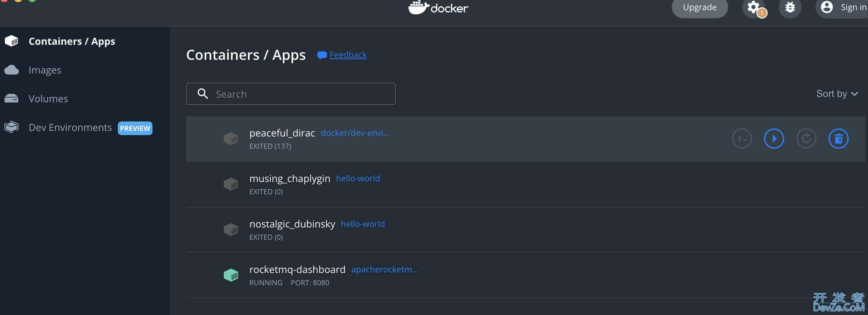Click the Dev Environments stacked box icon
The width and height of the screenshot is (868, 315).
12,127
